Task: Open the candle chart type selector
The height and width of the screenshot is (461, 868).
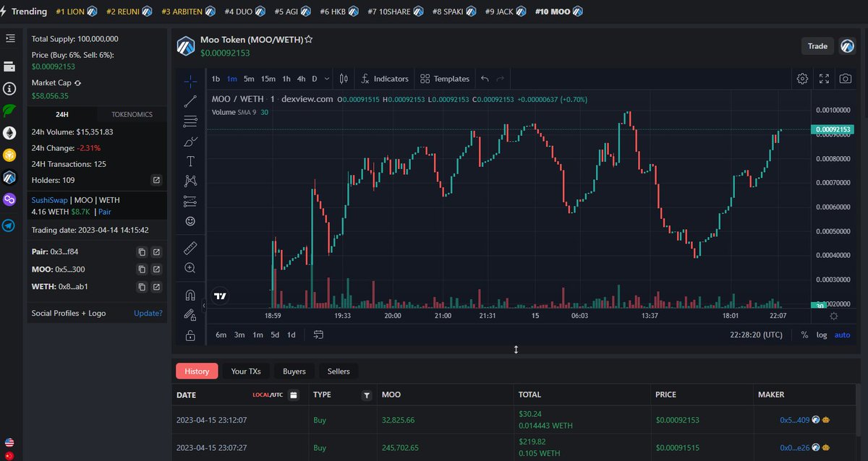Action: [343, 79]
